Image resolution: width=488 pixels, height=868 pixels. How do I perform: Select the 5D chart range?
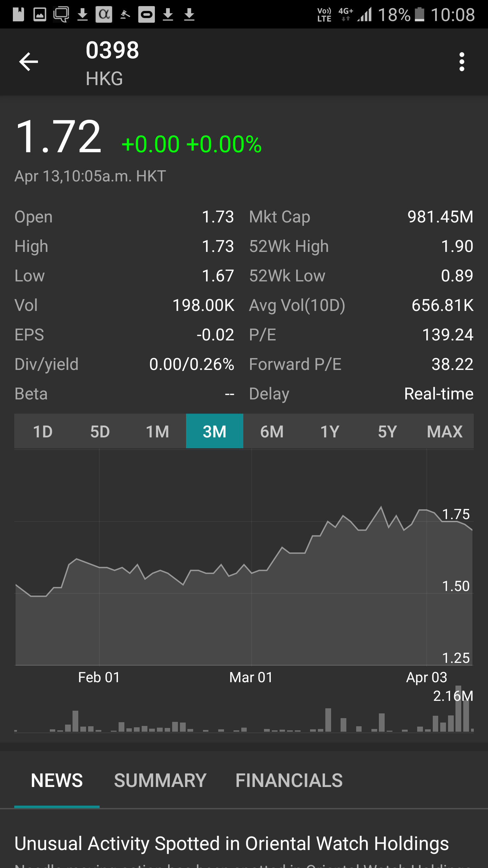click(x=100, y=432)
